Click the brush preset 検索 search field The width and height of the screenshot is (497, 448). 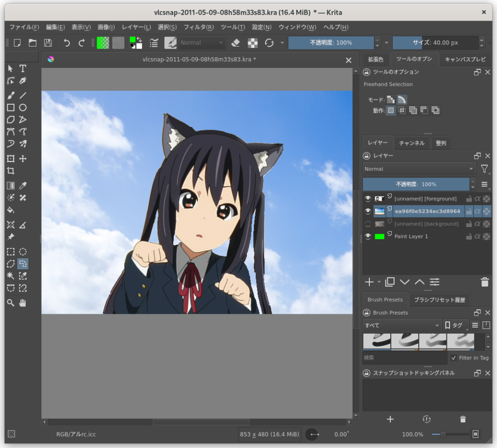[405, 358]
